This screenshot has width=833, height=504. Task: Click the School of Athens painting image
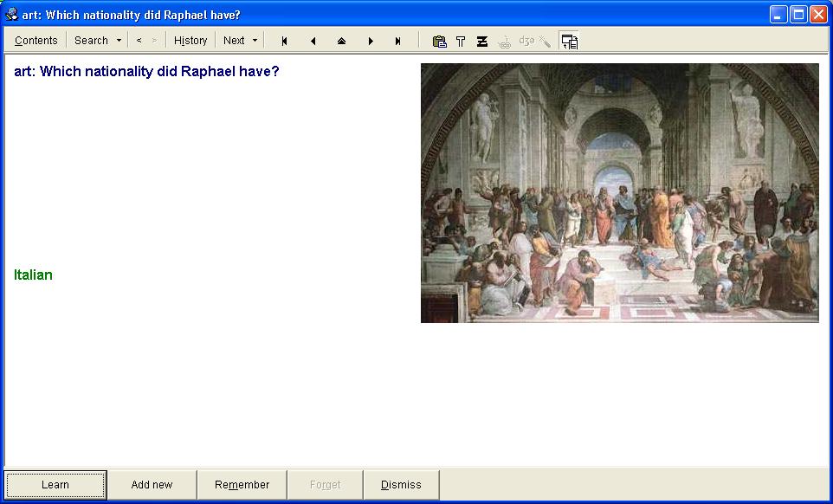point(619,192)
